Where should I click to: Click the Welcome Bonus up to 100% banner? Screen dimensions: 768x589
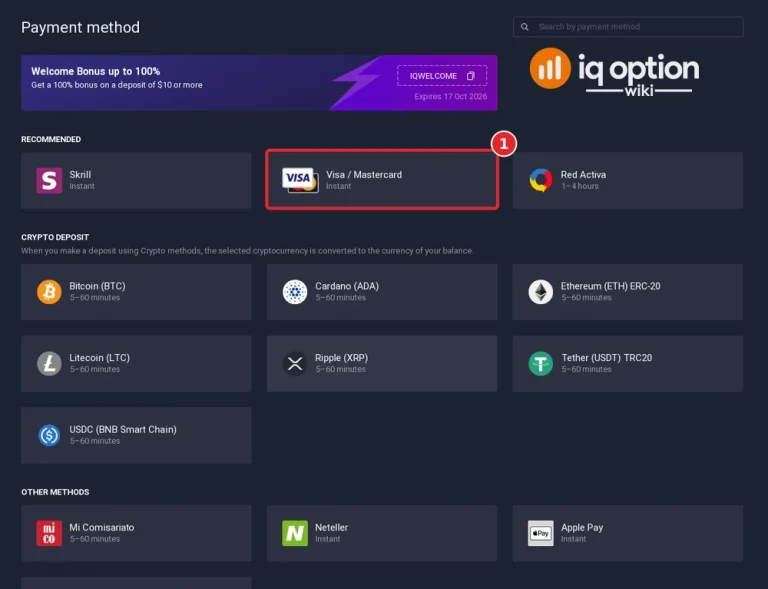259,83
